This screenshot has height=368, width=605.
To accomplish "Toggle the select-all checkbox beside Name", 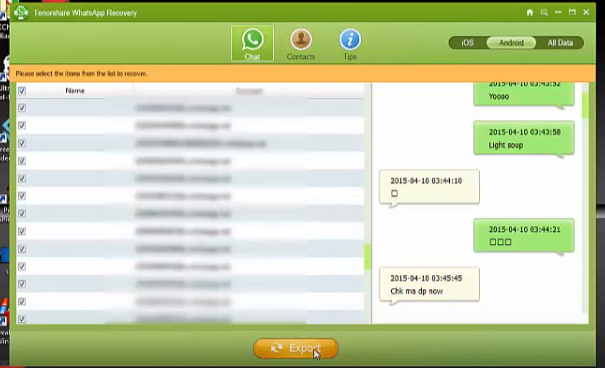I will click(22, 91).
